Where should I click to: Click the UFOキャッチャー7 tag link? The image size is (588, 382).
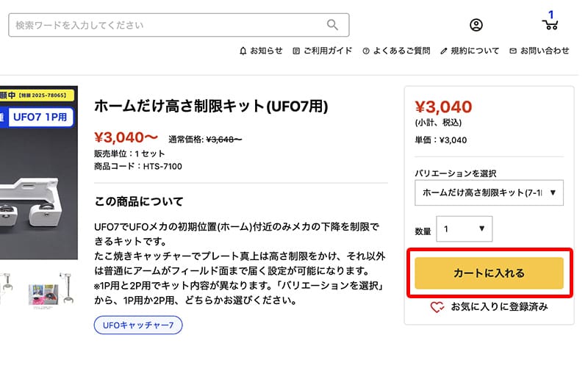click(138, 325)
